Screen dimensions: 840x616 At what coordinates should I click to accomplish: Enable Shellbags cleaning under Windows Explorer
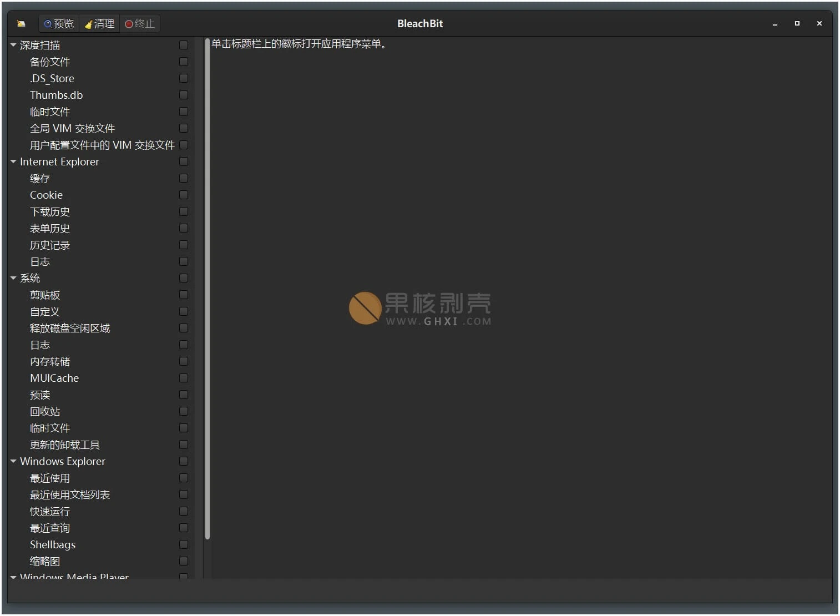tap(184, 544)
